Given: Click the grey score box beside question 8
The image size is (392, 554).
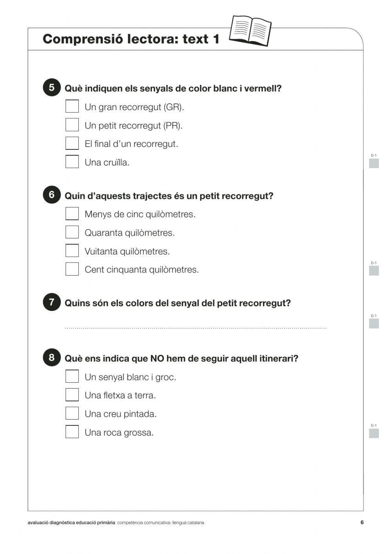Looking at the screenshot, I should 374,433.
